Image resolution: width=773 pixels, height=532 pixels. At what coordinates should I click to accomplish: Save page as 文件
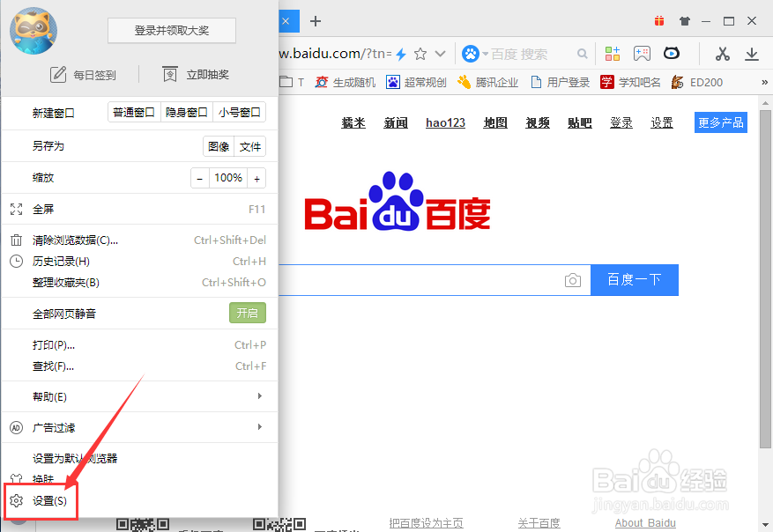[x=250, y=146]
